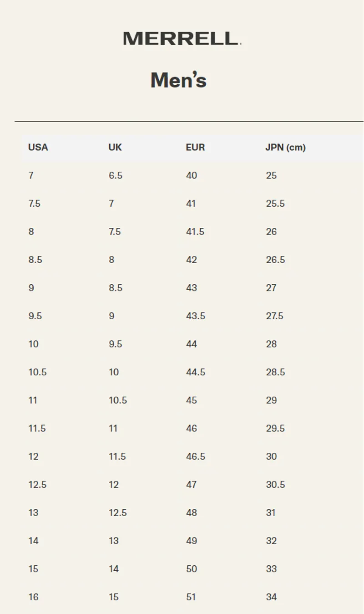This screenshot has width=364, height=614.
Task: Click USA size 7 cell
Action: click(x=31, y=175)
